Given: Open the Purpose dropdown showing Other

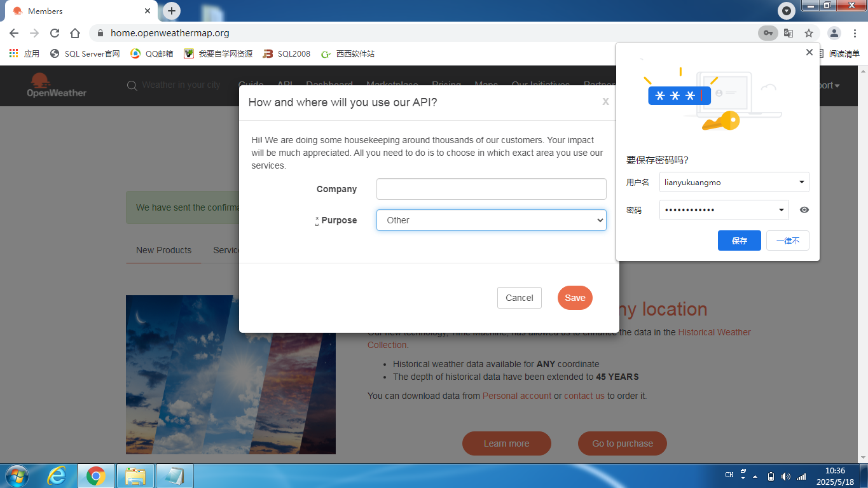Looking at the screenshot, I should pyautogui.click(x=491, y=220).
